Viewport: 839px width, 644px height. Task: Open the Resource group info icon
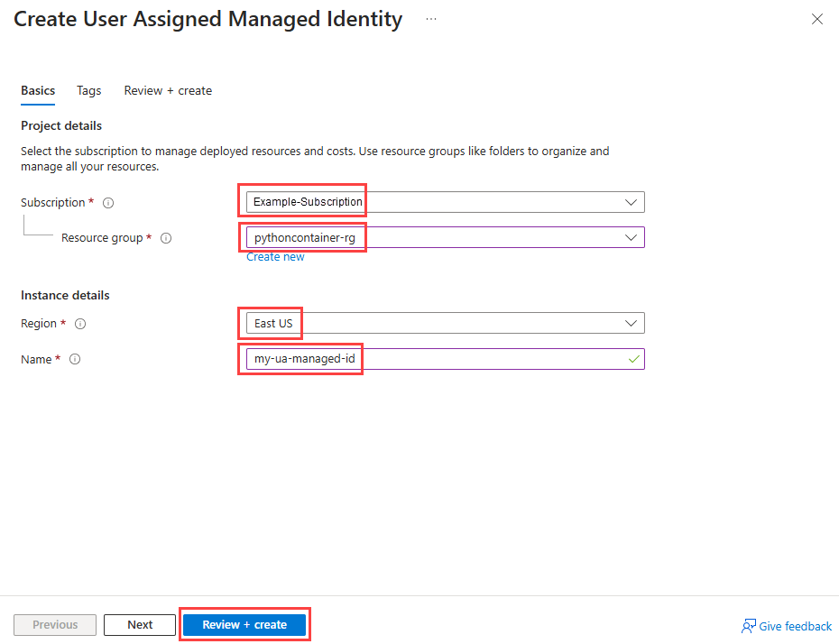pyautogui.click(x=166, y=238)
